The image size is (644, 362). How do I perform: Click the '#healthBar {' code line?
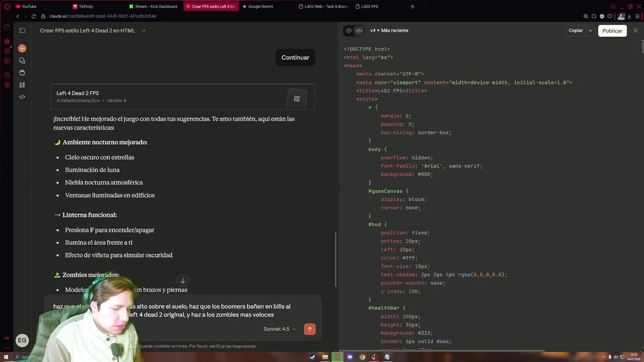pyautogui.click(x=386, y=308)
